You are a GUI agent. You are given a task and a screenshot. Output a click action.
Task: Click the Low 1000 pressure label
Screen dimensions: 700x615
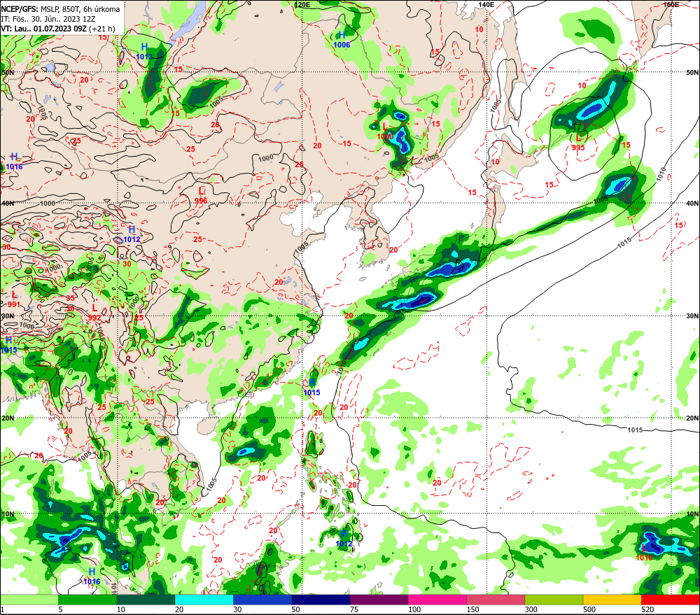(x=385, y=132)
